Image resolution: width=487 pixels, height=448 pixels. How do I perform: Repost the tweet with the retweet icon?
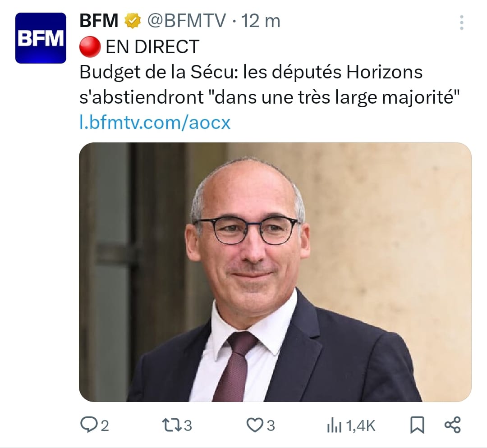pos(172,425)
